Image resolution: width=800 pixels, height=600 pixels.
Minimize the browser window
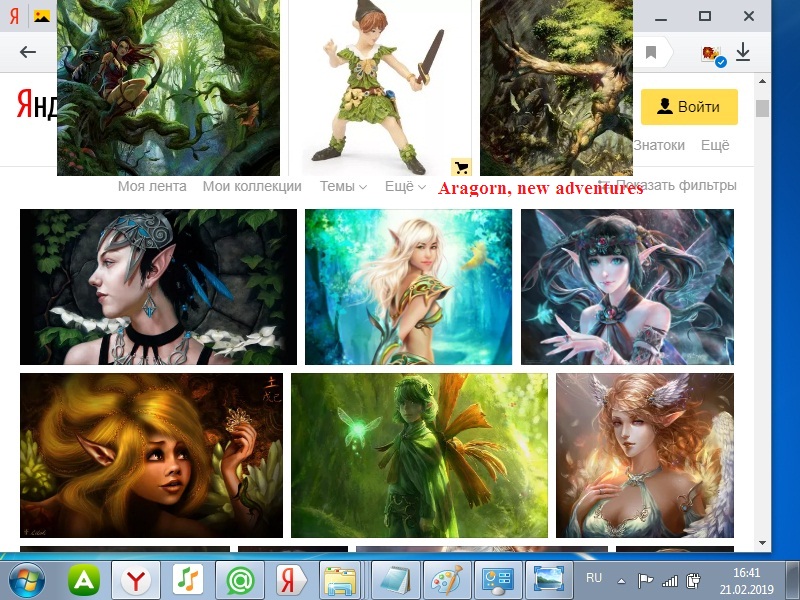tap(661, 17)
